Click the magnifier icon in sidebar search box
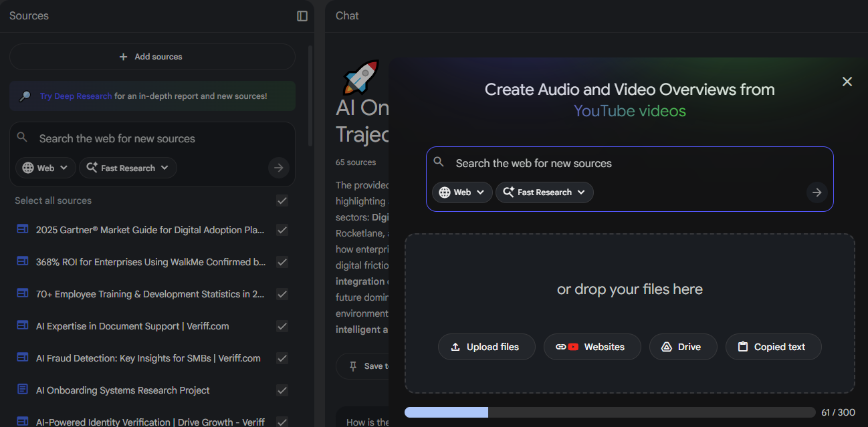 coord(23,137)
